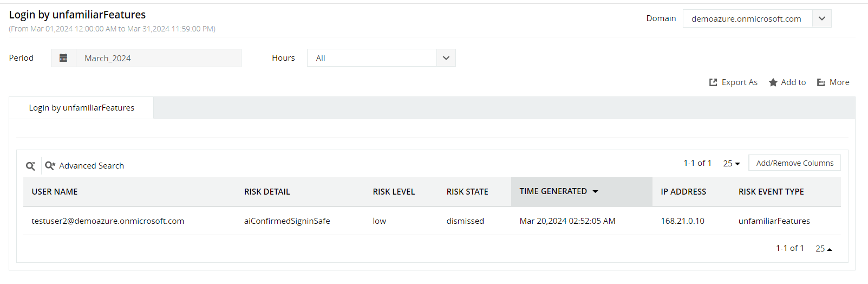Expand the Domain dropdown arrow

point(821,18)
